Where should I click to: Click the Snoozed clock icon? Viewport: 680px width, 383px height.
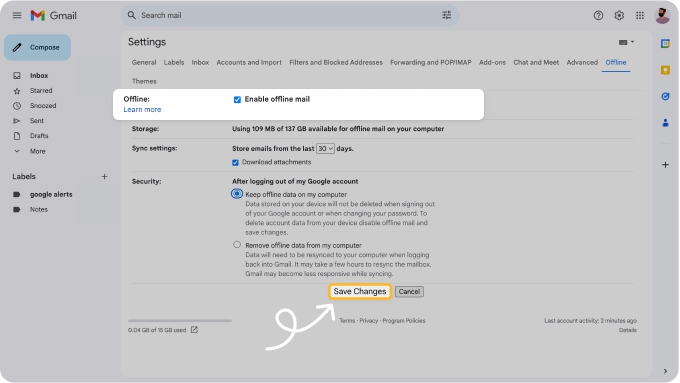[17, 106]
